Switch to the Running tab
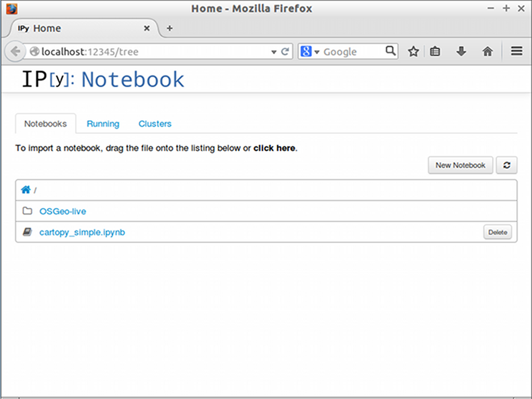Viewport: 532px width, 399px height. [x=103, y=124]
